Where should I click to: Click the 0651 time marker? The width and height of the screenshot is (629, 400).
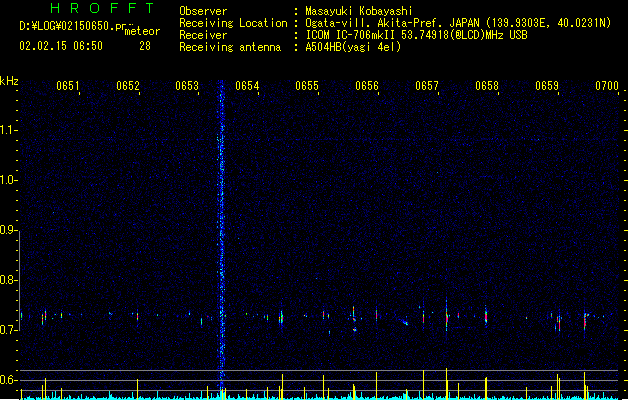67,86
